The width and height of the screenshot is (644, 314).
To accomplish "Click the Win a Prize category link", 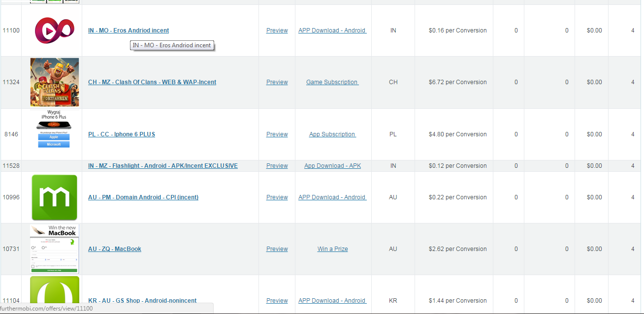I will [332, 249].
